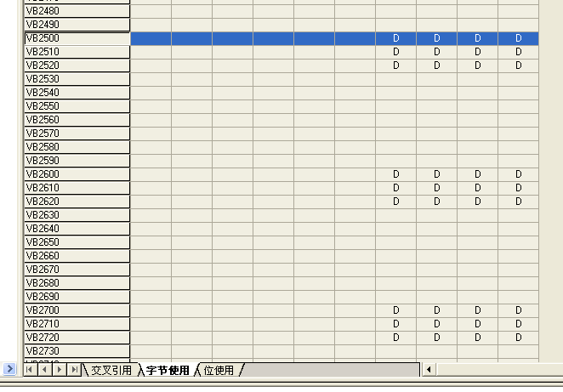
Task: Click last D cell in VB2710 row
Action: [x=519, y=324]
